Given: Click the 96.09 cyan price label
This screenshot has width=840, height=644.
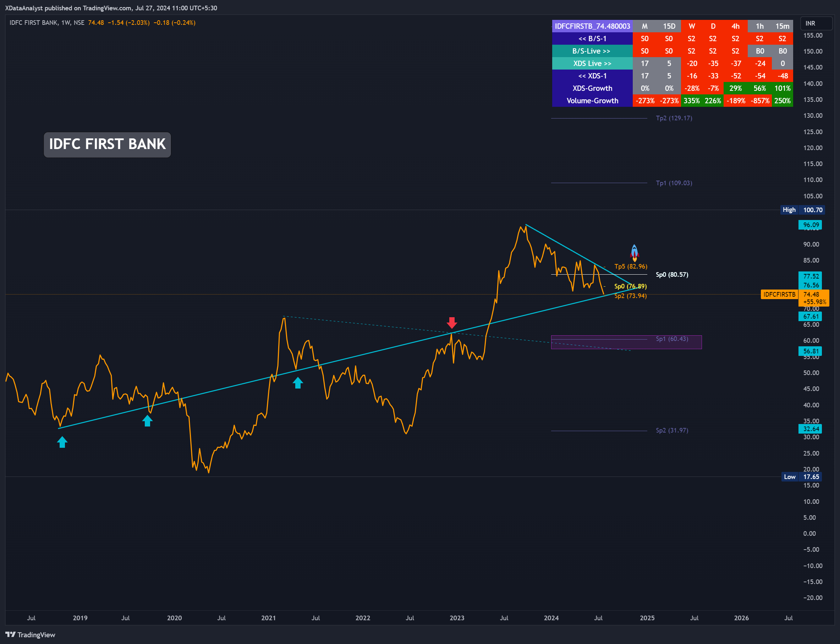Looking at the screenshot, I should tap(810, 225).
